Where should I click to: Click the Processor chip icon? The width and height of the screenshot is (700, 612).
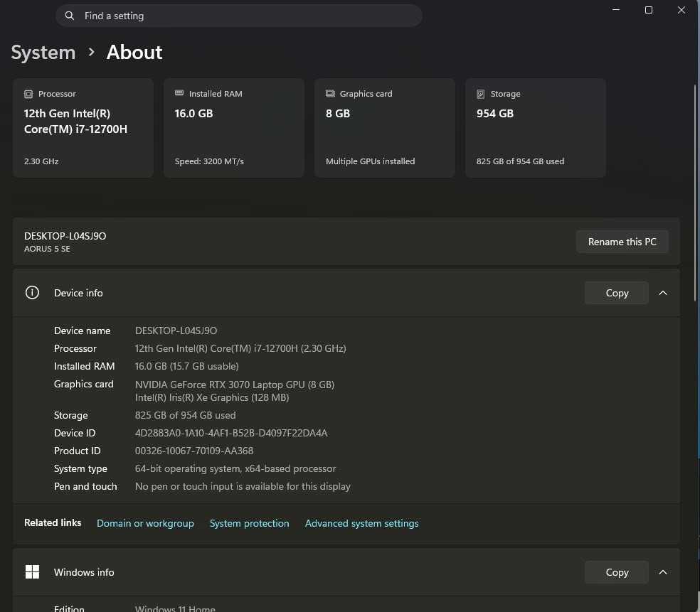[28, 94]
